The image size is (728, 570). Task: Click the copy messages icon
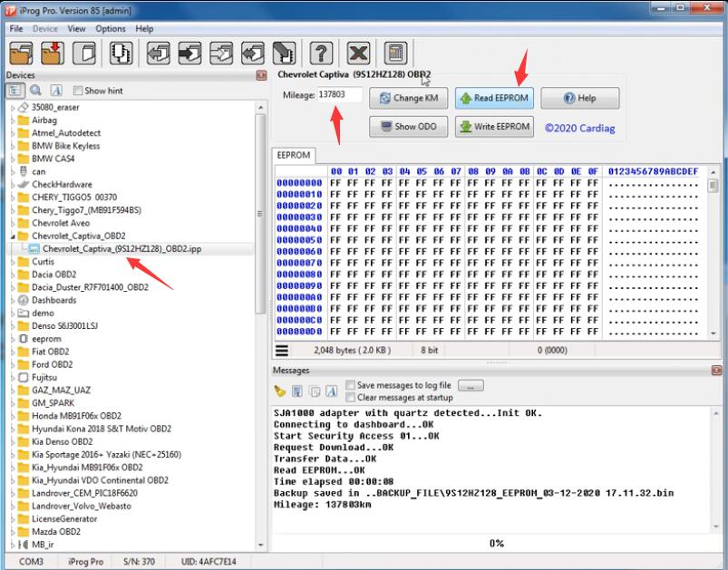click(315, 391)
